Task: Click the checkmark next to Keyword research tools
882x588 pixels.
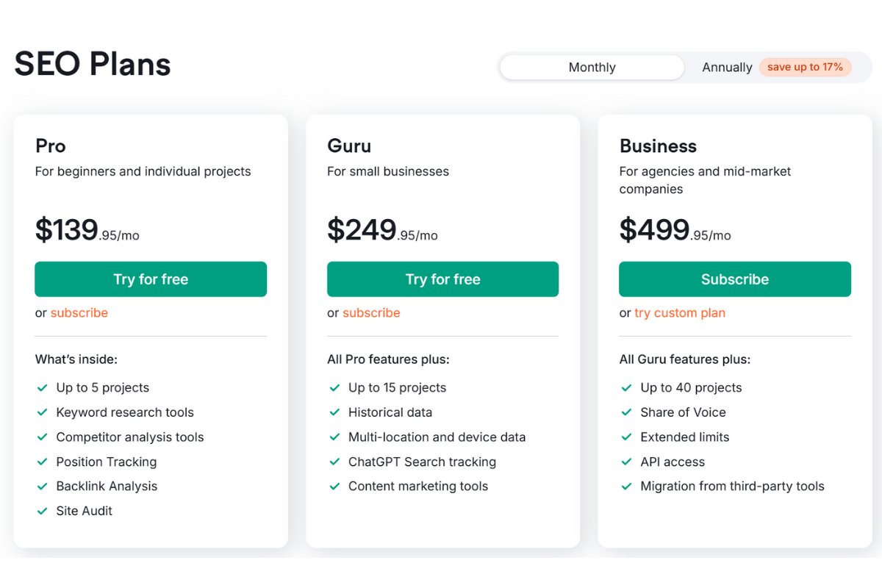Action: (x=42, y=412)
